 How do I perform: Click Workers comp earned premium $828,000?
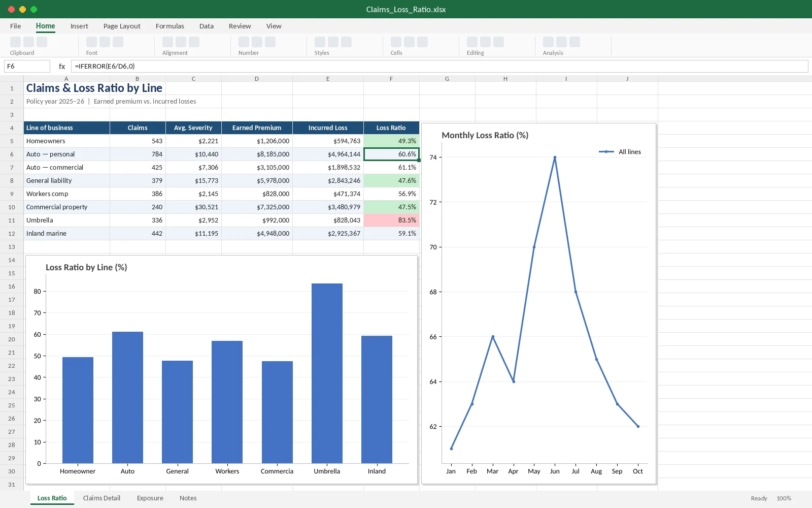[257, 194]
